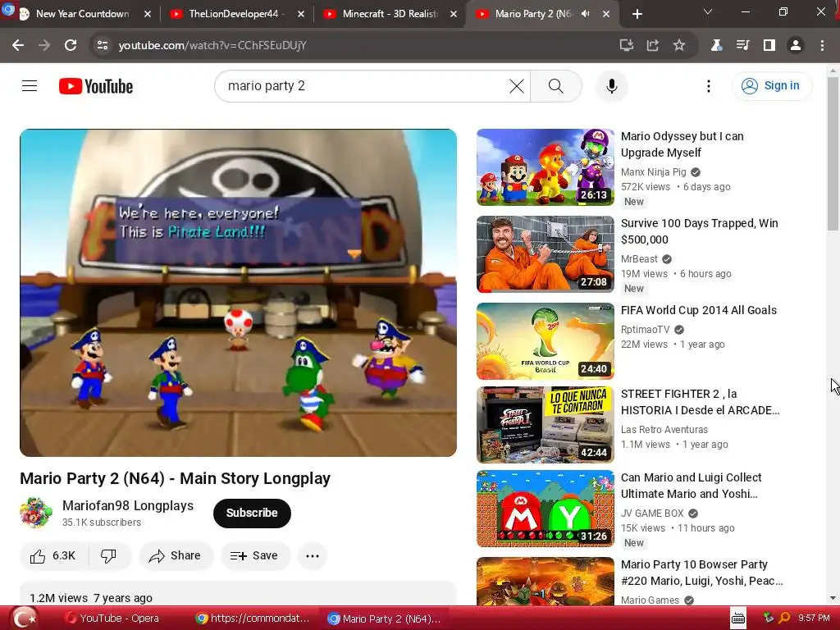Open the Mariofan98 Longplays channel name
This screenshot has height=630, width=840.
pyautogui.click(x=128, y=505)
